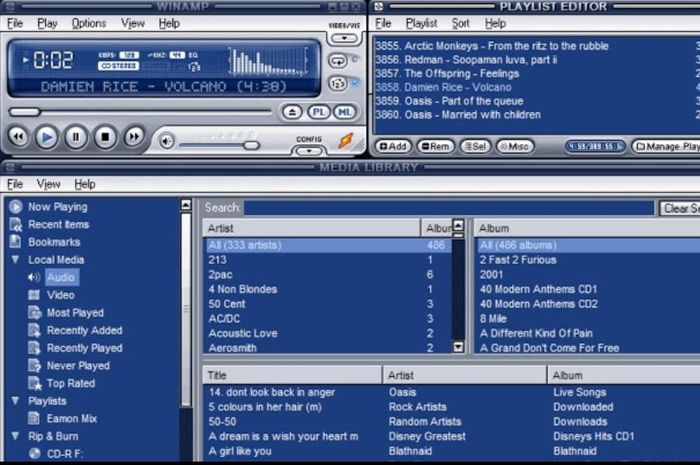Viewport: 700px width, 465px height.
Task: Click the sidebar scrollbar up arrow
Action: pyautogui.click(x=186, y=205)
